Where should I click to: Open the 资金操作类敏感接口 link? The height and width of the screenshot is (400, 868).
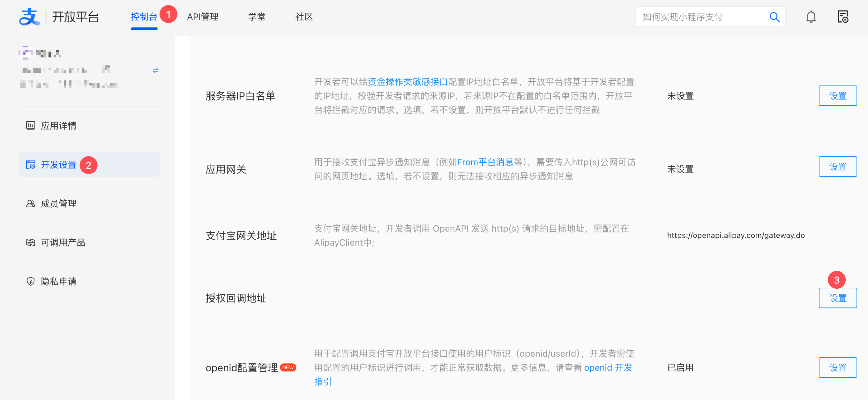[x=408, y=82]
